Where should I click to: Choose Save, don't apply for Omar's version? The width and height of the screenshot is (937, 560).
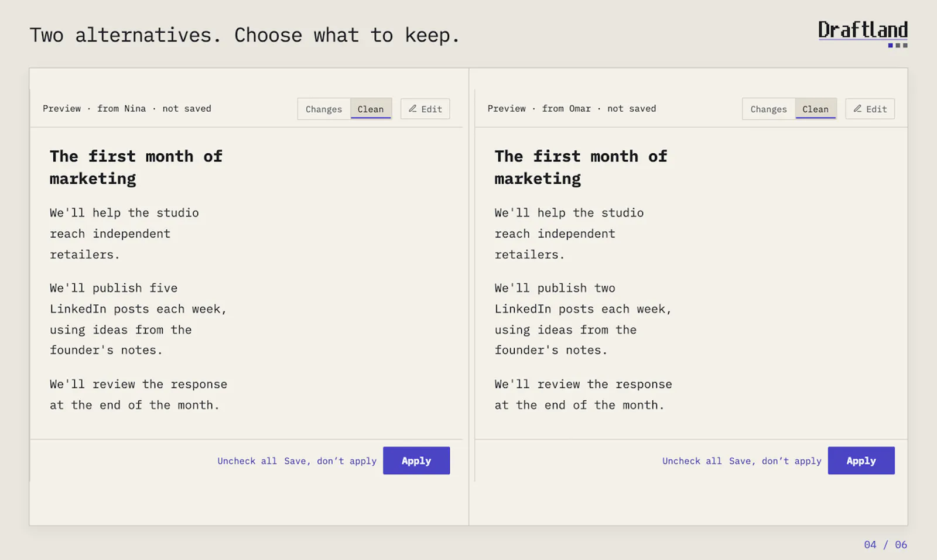775,461
